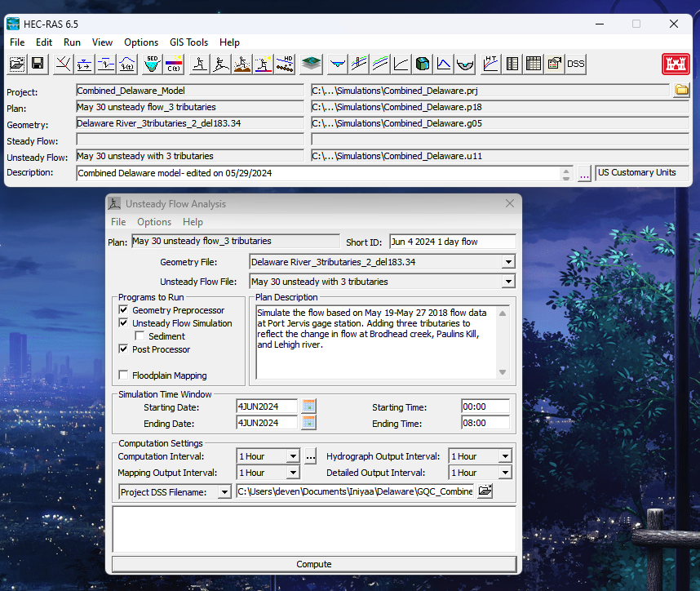
Task: View computed rating curves icon
Action: [x=401, y=64]
